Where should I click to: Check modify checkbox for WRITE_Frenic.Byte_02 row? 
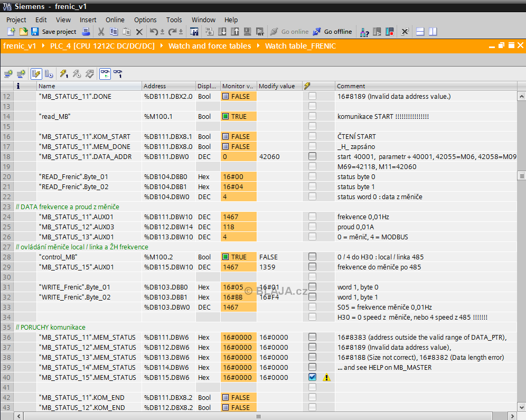312,297
